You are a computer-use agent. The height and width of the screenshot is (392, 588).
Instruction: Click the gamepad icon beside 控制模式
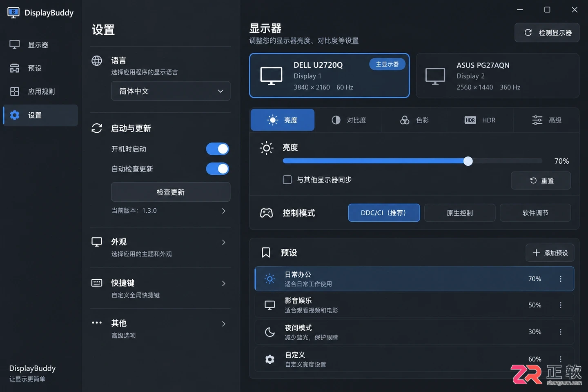267,213
